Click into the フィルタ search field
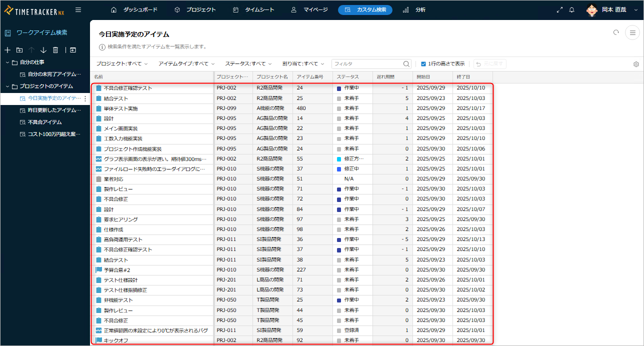Viewport: 644px width, 346px height. pyautogui.click(x=367, y=64)
